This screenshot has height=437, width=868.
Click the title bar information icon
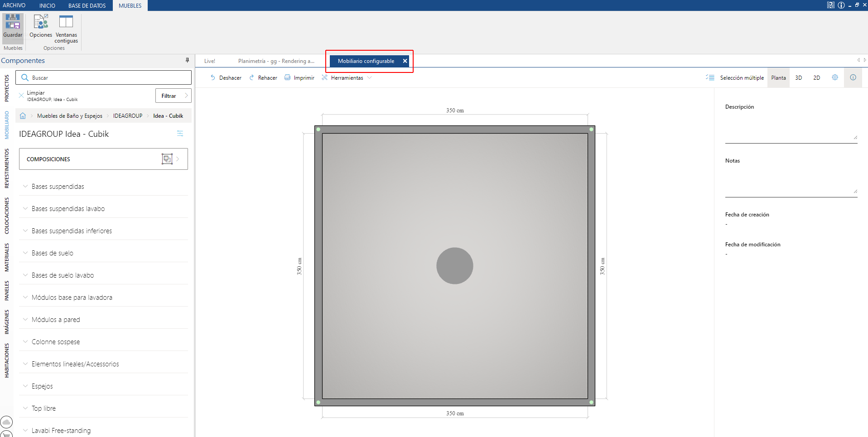coord(841,5)
